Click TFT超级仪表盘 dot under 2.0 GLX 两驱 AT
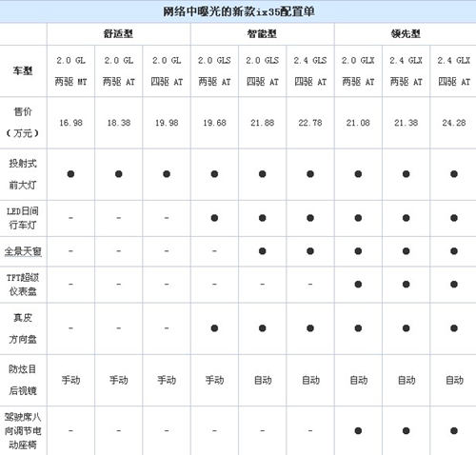Image resolution: width=476 pixels, height=455 pixels. (358, 285)
